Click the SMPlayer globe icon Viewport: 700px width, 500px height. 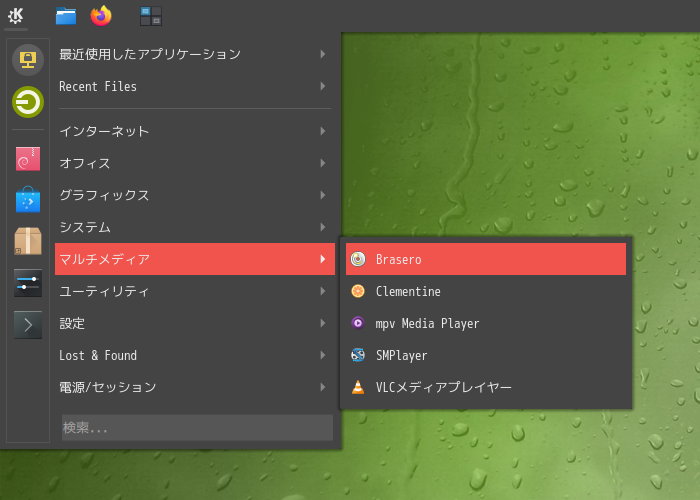point(358,355)
